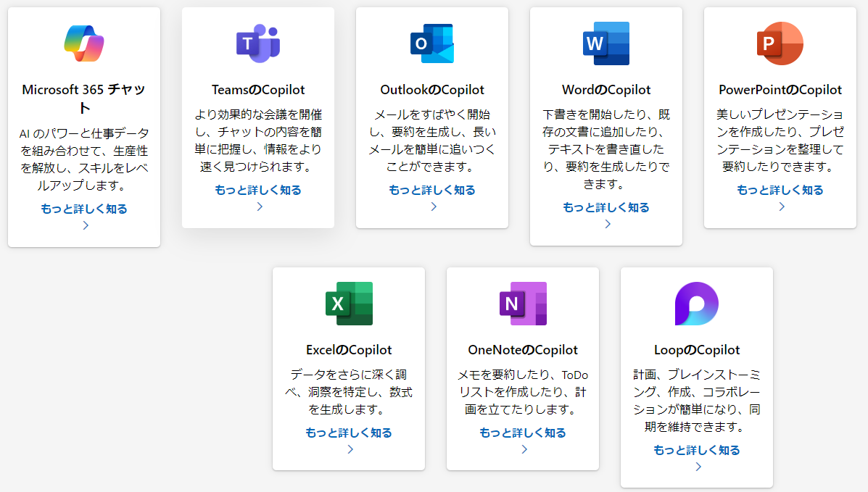868x492 pixels.
Task: Click the Word app icon
Action: click(606, 43)
